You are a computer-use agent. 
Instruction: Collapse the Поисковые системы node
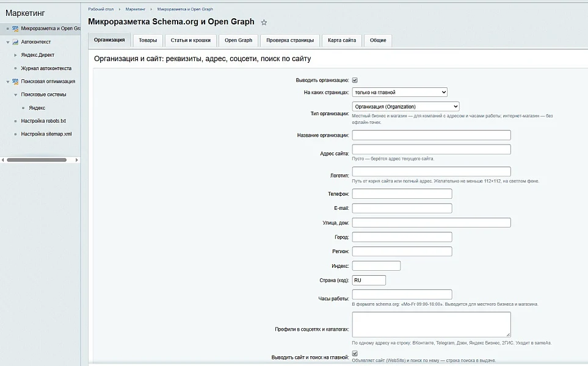point(15,95)
